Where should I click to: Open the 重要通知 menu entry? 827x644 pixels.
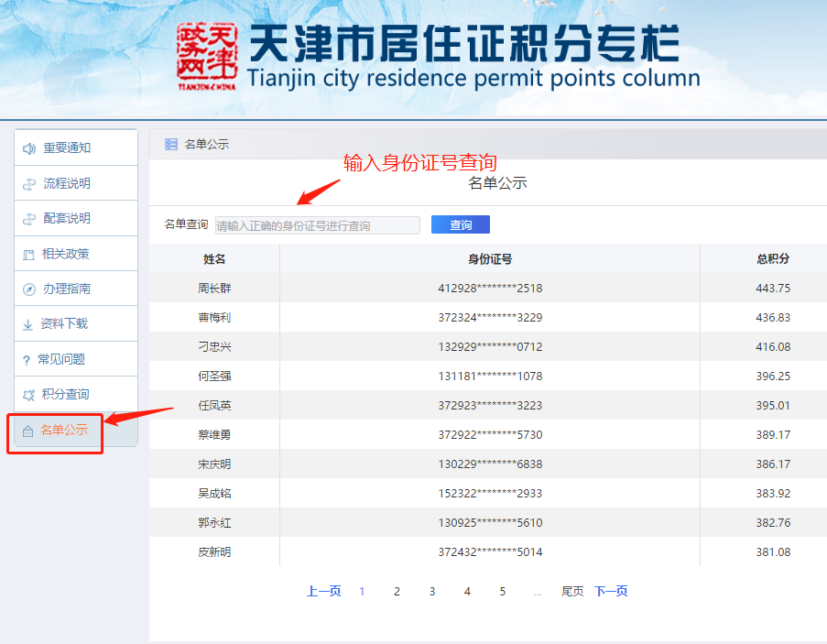67,148
